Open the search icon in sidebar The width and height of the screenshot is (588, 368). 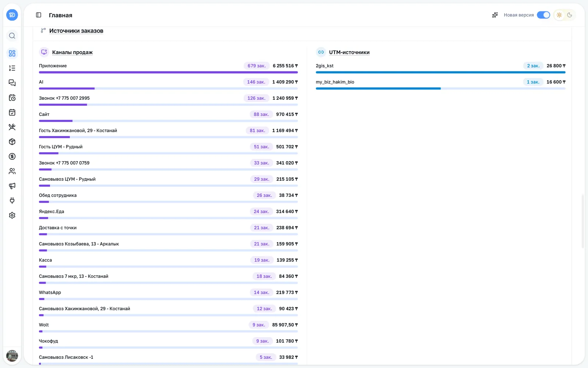point(12,36)
